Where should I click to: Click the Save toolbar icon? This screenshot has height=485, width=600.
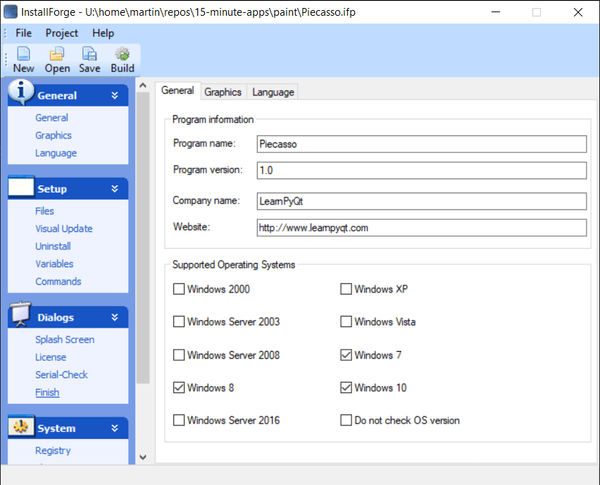click(89, 54)
